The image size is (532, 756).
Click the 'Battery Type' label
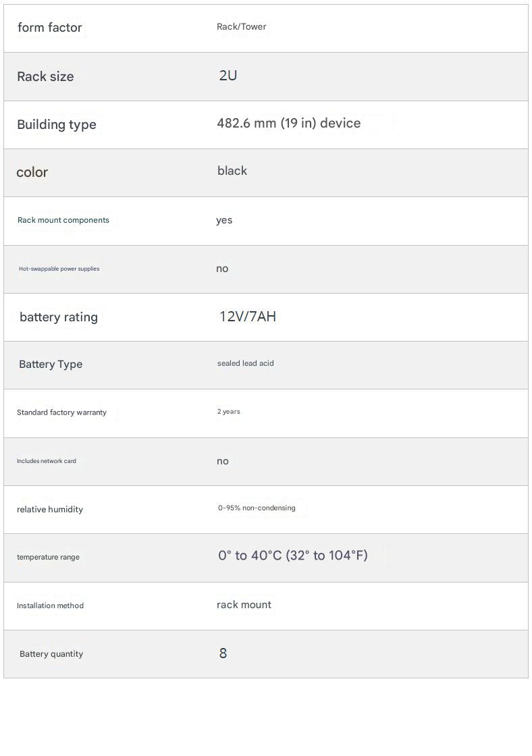[51, 364]
